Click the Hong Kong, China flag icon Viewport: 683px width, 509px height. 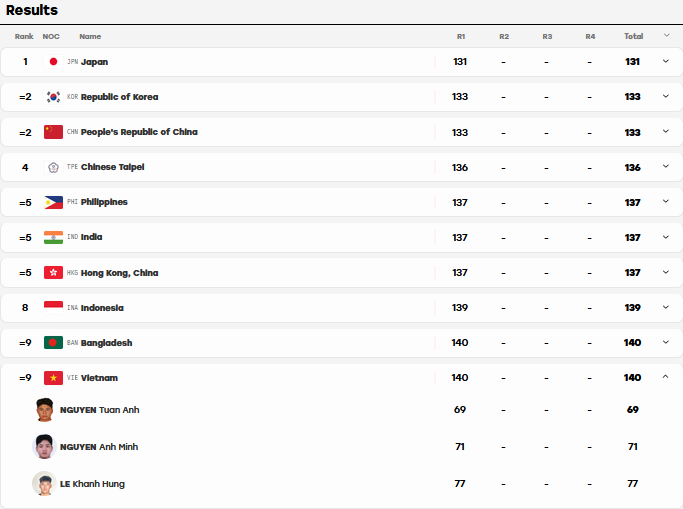point(53,273)
